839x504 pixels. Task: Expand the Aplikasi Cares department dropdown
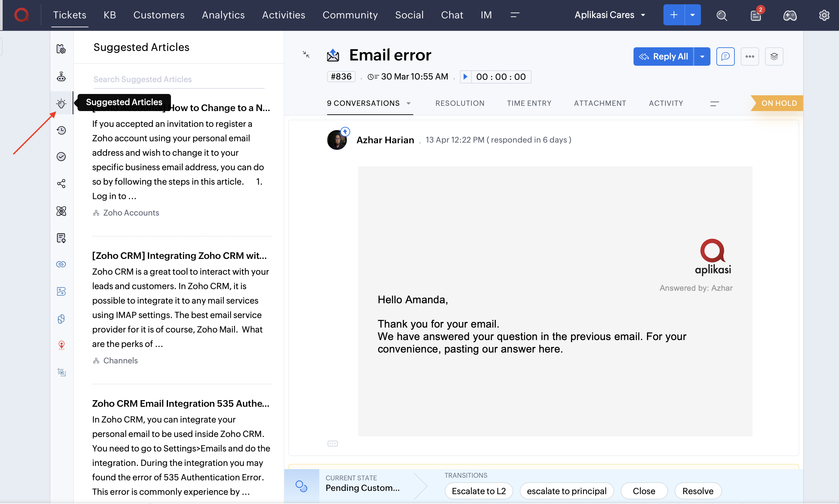[x=610, y=15]
